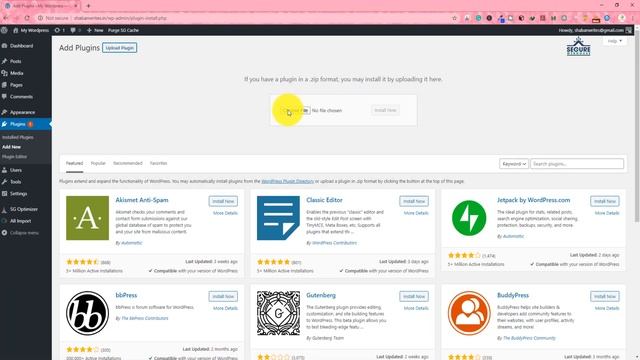Open the Posts section in sidebar

click(x=16, y=61)
